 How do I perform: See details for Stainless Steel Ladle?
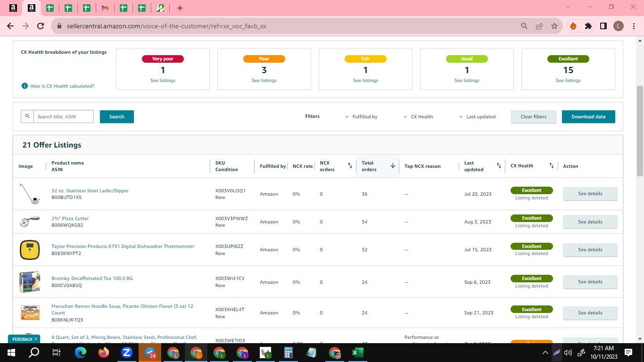590,194
